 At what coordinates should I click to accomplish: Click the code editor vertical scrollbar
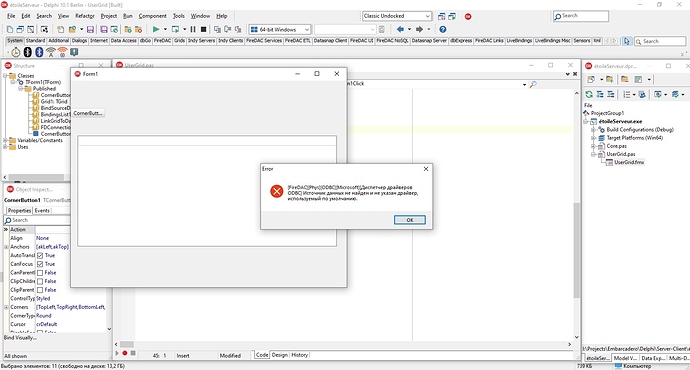tap(576, 215)
